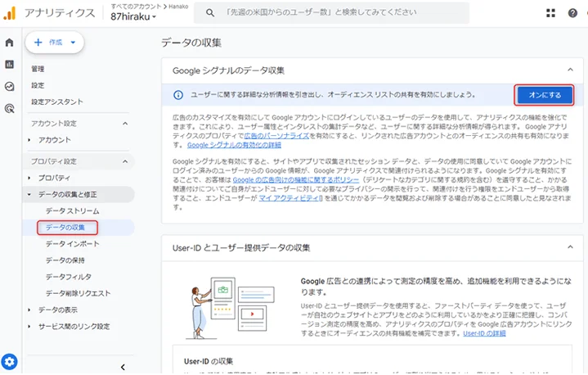Expand the プロパティ tree item

point(29,178)
